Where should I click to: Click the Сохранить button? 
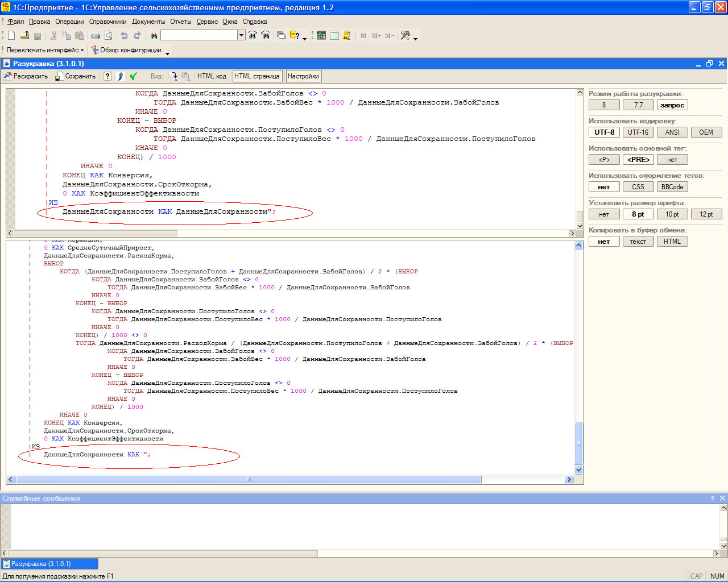tap(76, 76)
